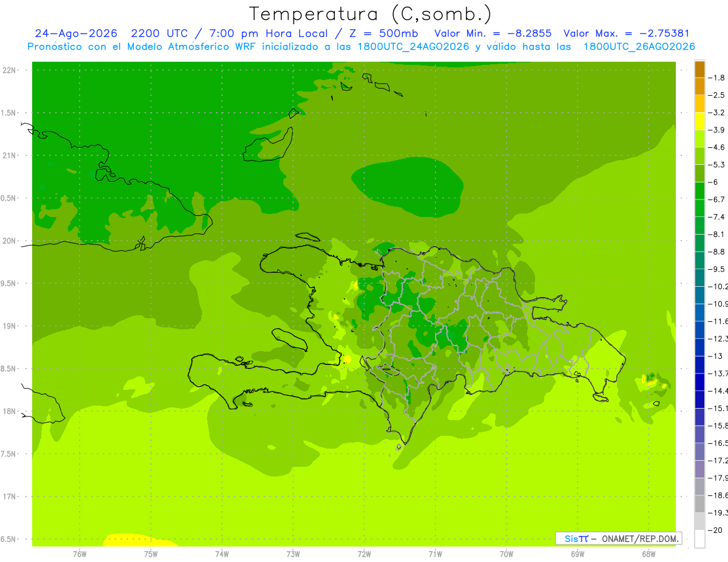
Task: Click the "SisTT - ONAMET/REP.DOM." credit label
Action: [x=619, y=538]
